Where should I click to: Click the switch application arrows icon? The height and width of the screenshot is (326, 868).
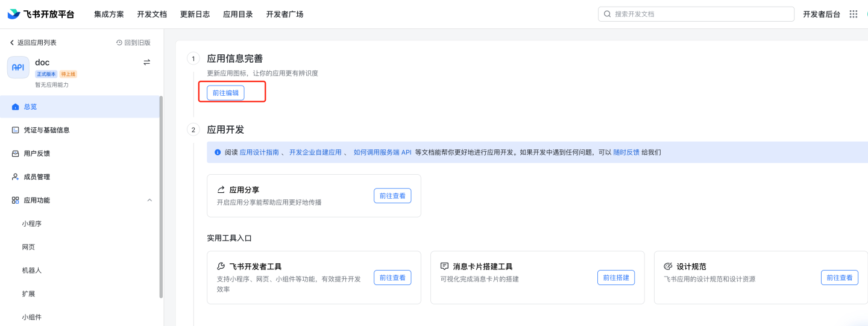(x=146, y=62)
